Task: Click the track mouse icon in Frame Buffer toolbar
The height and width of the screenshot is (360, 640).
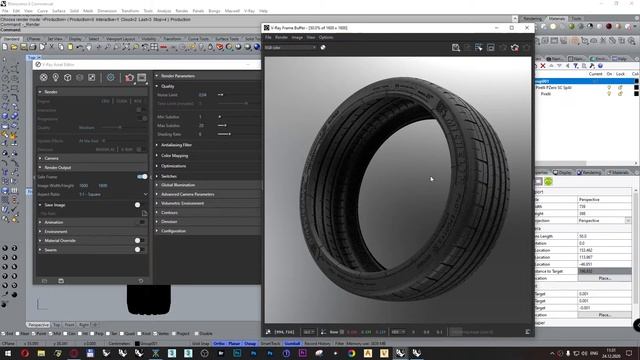Action: [x=479, y=48]
